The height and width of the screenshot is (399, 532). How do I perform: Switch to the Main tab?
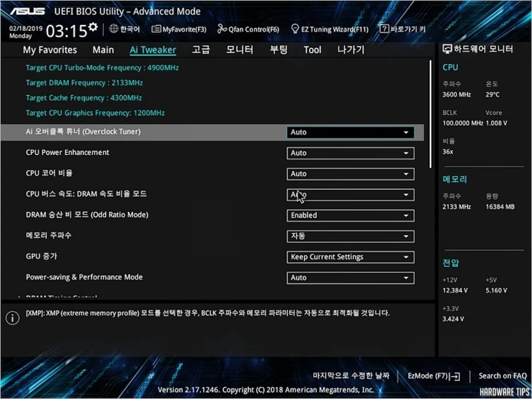(x=103, y=50)
